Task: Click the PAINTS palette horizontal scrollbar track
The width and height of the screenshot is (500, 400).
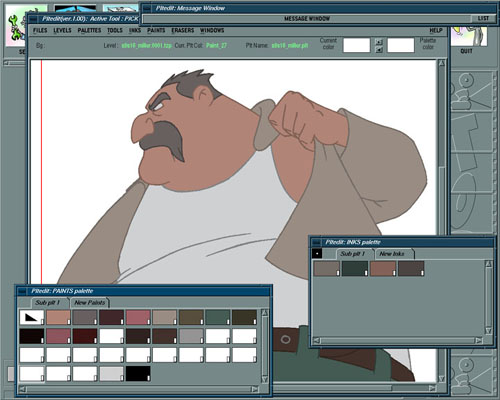Action: [138, 389]
